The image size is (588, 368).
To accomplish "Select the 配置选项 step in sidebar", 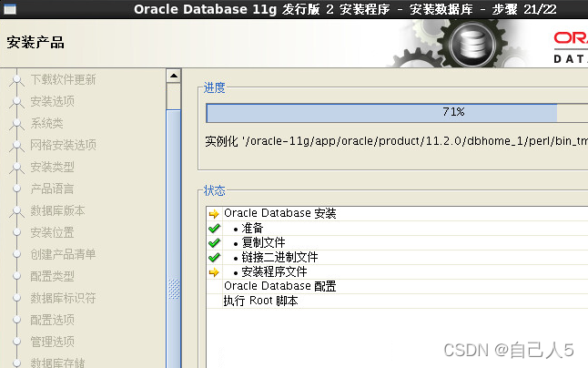I will point(52,320).
